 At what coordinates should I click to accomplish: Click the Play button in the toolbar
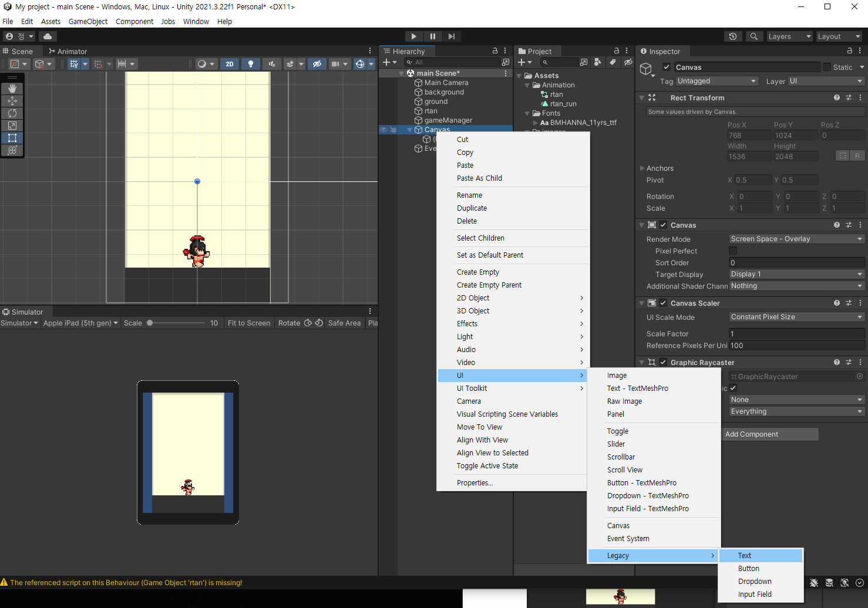coord(413,36)
